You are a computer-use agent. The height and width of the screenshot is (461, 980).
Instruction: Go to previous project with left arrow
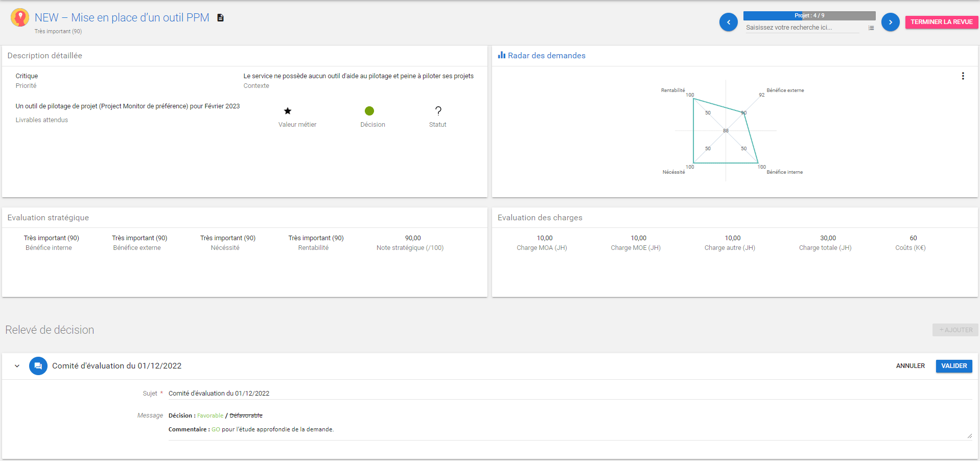pos(728,22)
